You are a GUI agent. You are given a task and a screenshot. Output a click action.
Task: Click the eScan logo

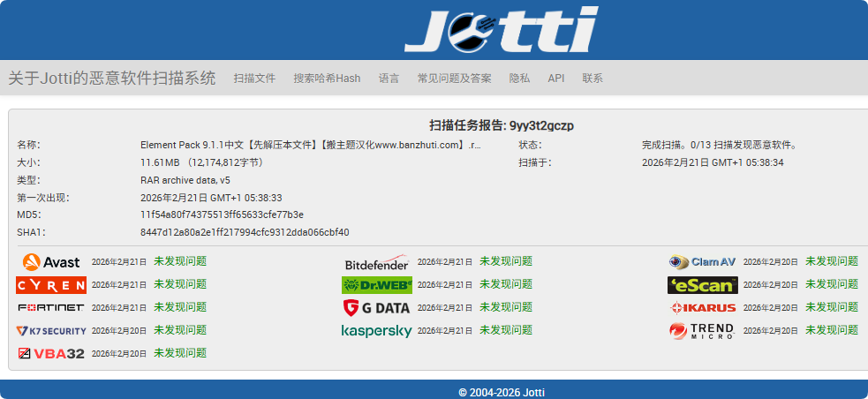coord(703,285)
